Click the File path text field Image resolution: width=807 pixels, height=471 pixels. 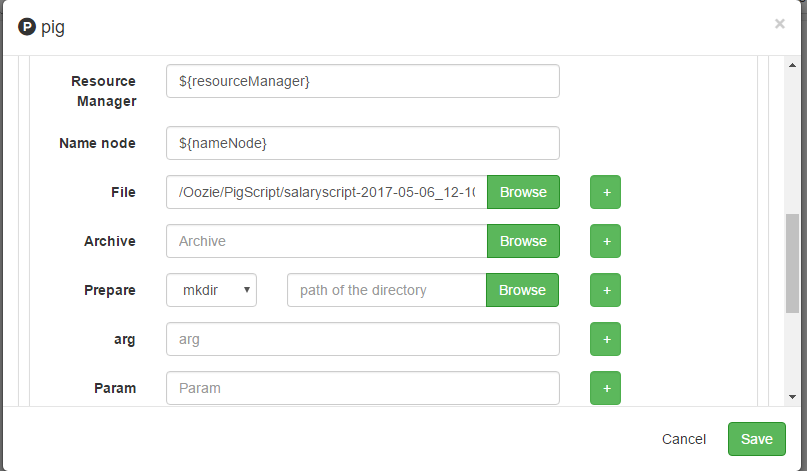(327, 192)
